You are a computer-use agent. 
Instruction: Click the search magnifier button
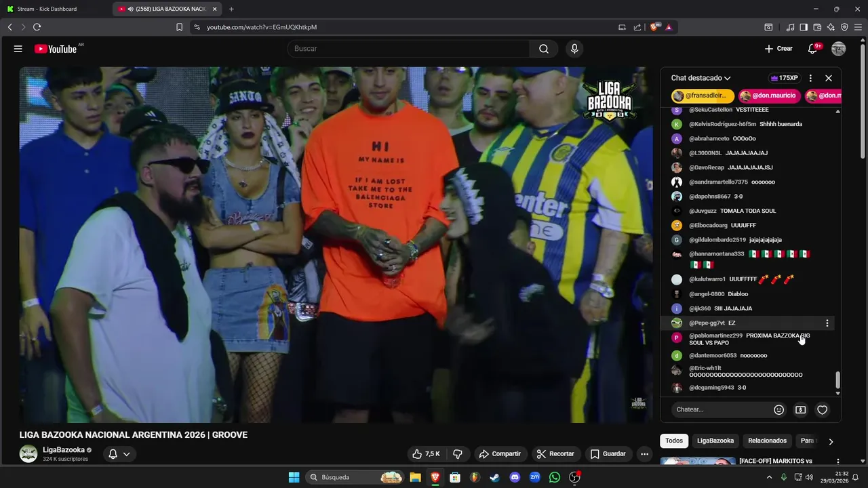[x=544, y=49]
